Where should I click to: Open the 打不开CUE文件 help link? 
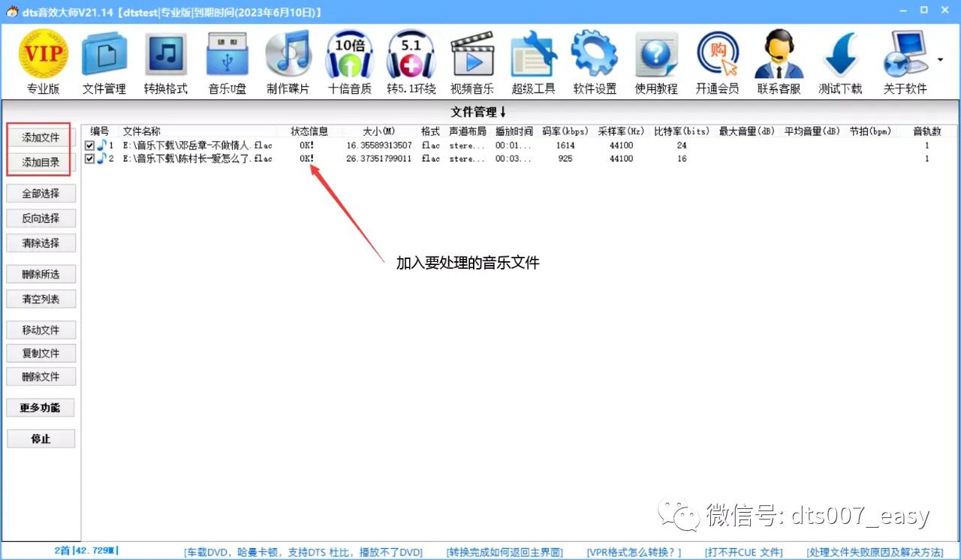pyautogui.click(x=743, y=551)
